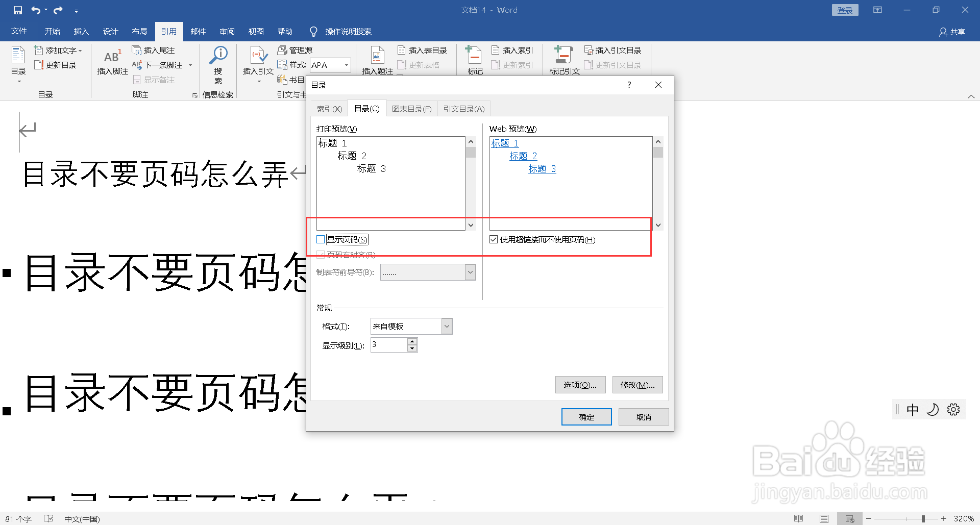Click 标题 1 link in Web preview
This screenshot has width=980, height=525.
pos(505,143)
